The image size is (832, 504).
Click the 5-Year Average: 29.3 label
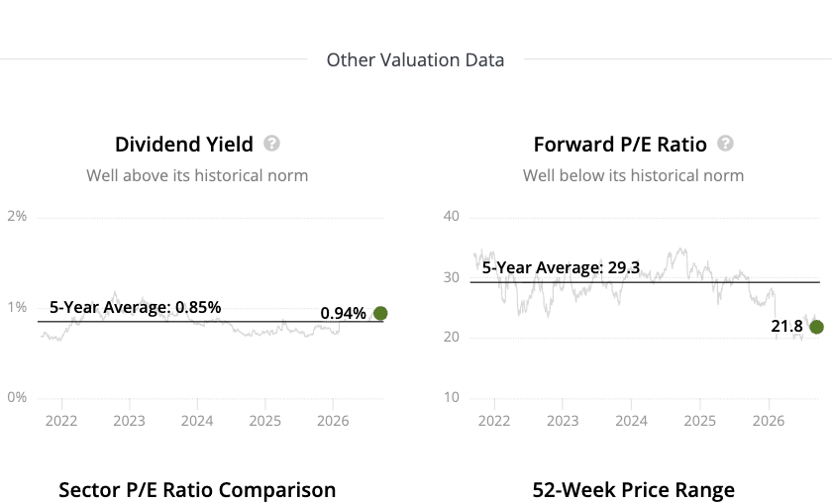click(x=561, y=267)
